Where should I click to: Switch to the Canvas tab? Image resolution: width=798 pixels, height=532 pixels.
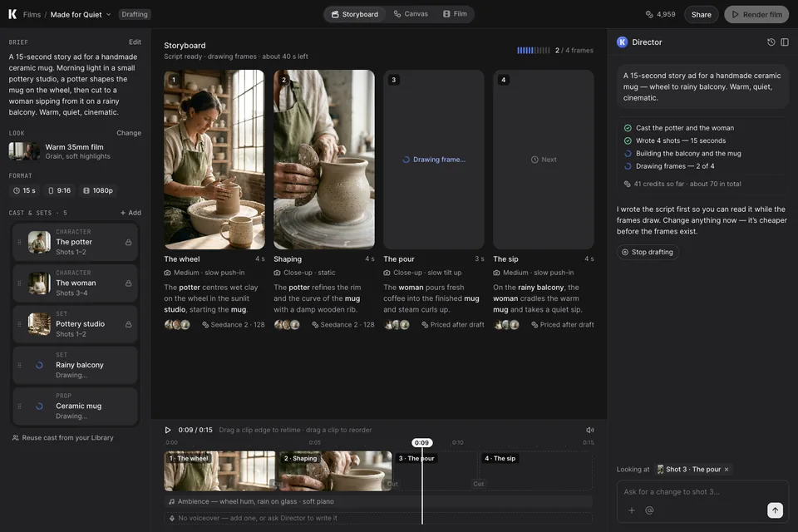[x=411, y=14]
